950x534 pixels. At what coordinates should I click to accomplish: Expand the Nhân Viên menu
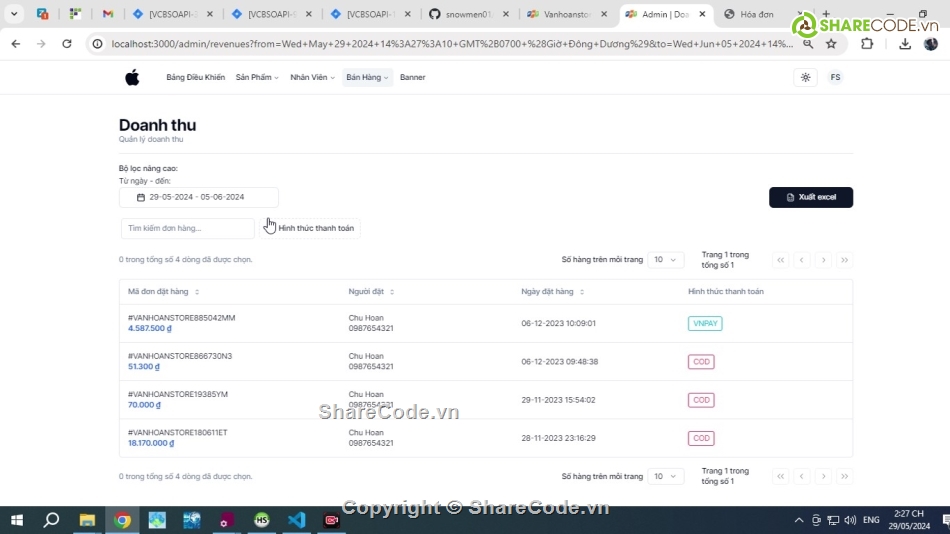312,78
